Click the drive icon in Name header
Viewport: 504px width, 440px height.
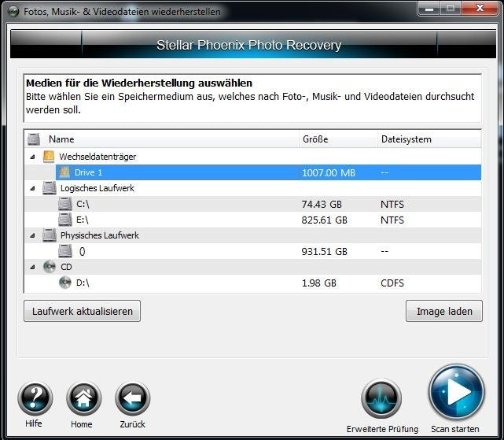click(x=34, y=139)
